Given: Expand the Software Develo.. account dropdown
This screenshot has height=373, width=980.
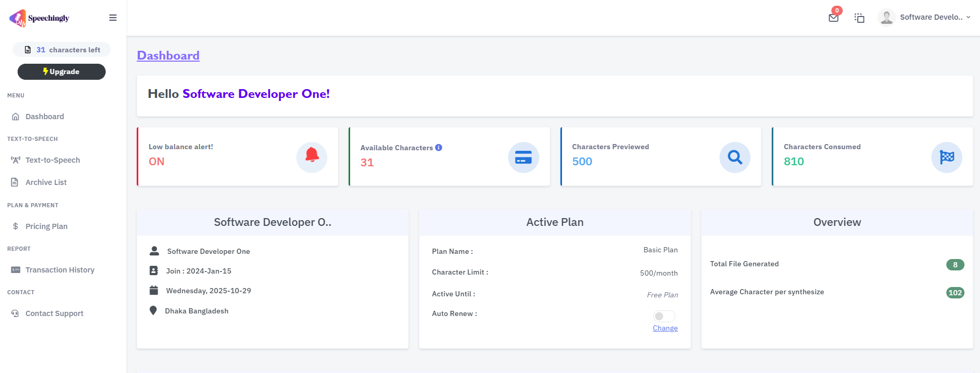Looking at the screenshot, I should pos(935,17).
